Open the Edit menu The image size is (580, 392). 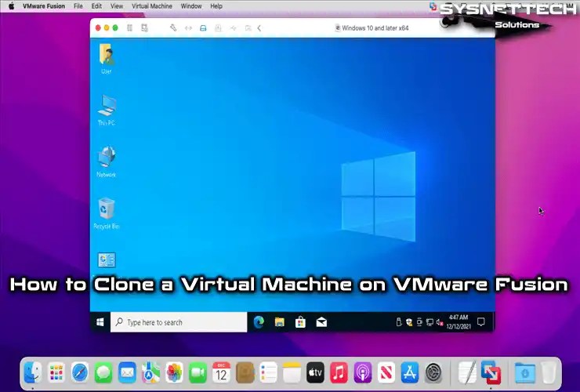(x=96, y=6)
